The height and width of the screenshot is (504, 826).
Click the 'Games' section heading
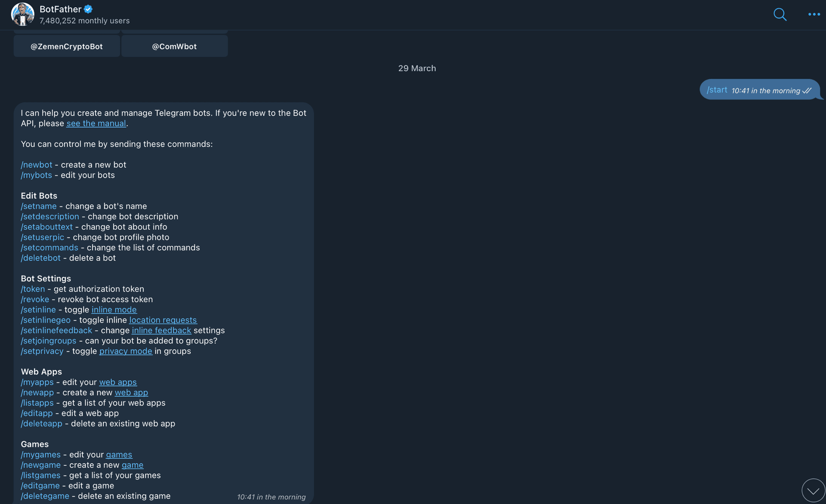pos(34,444)
